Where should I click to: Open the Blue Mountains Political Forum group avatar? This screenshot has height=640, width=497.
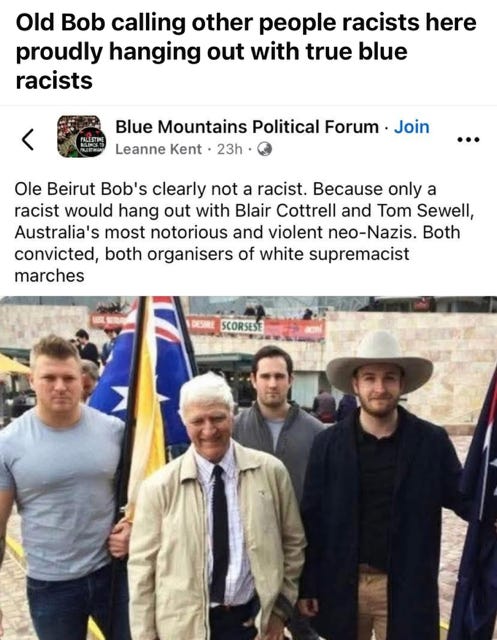point(82,137)
